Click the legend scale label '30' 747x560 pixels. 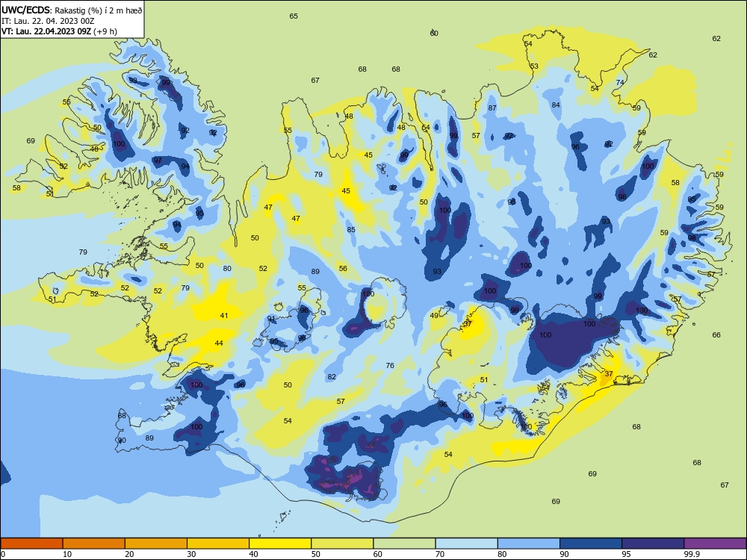pyautogui.click(x=191, y=554)
